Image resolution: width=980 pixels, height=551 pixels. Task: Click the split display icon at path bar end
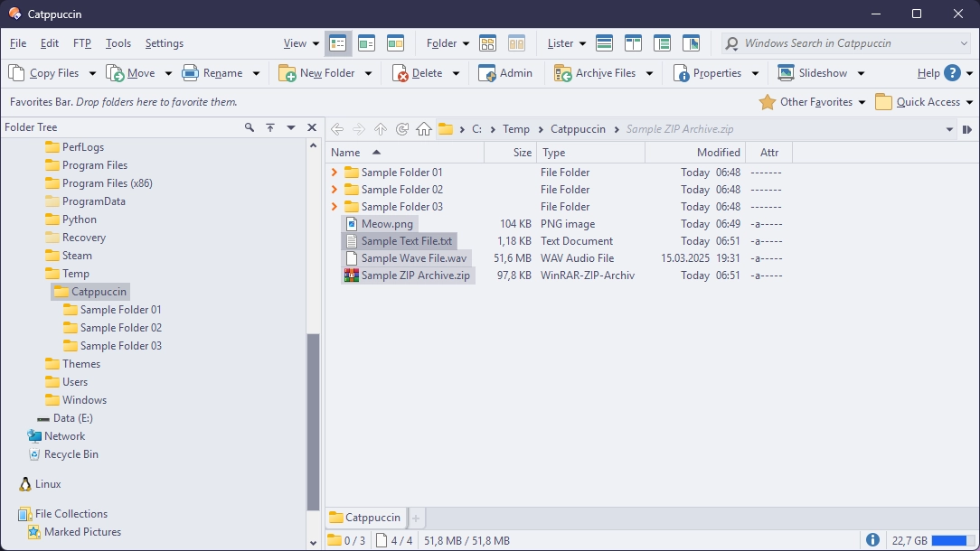tap(966, 129)
